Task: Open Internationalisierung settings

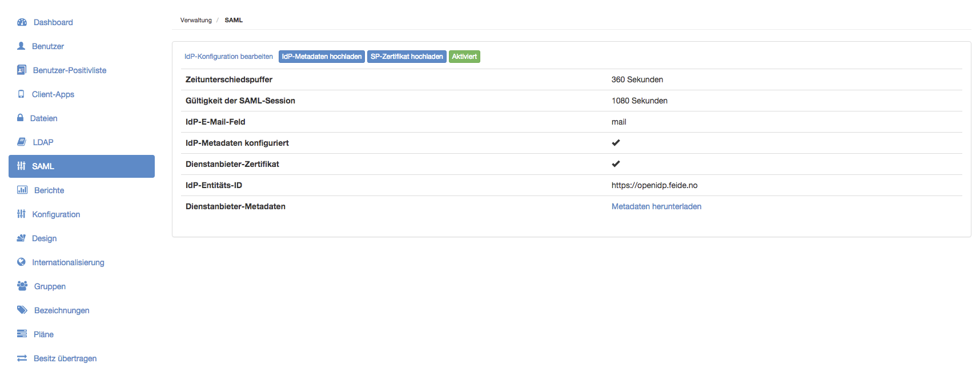Action: click(68, 262)
